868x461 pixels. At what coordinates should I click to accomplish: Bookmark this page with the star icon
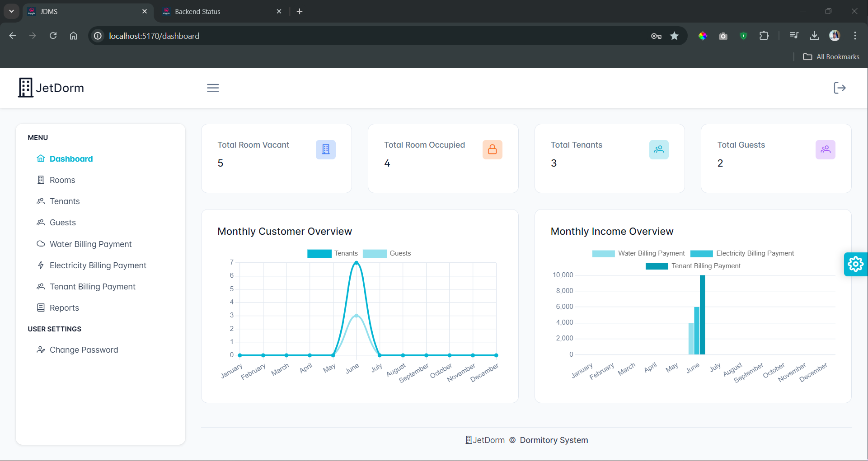(x=675, y=36)
